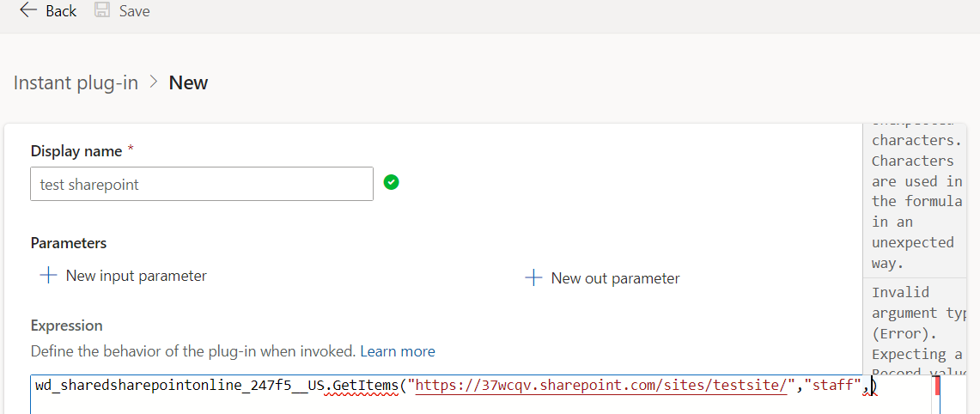980x414 pixels.
Task: Focus the Display name text field
Action: pos(202,184)
